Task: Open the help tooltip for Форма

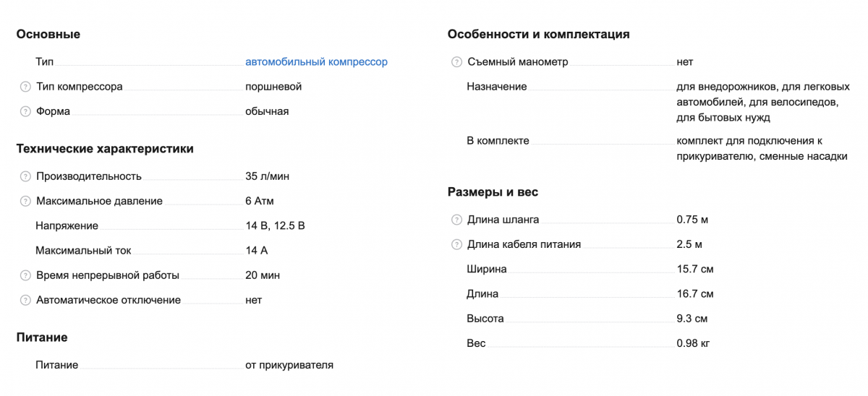Action: click(25, 111)
